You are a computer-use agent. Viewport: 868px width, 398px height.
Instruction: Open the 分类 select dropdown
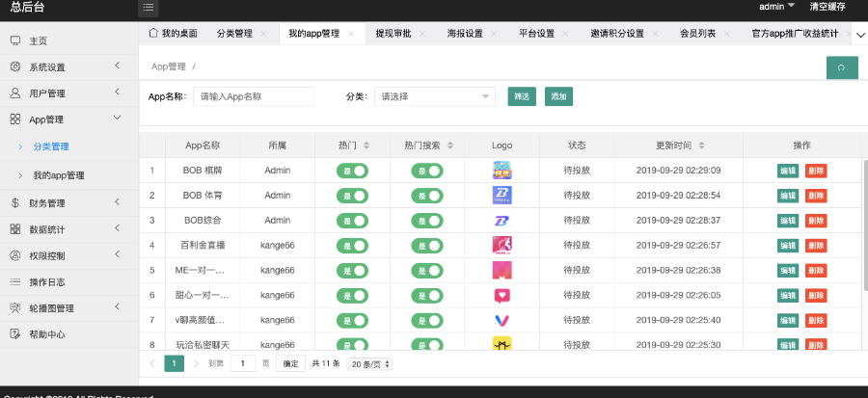[434, 96]
